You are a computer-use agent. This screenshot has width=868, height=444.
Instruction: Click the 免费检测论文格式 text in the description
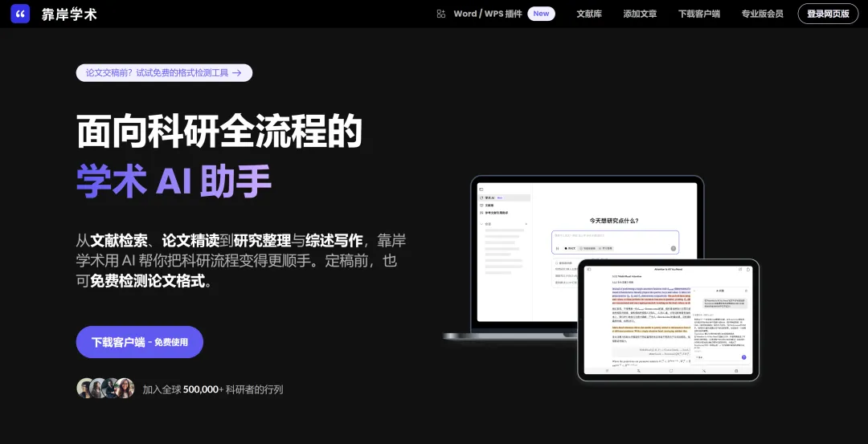(147, 282)
